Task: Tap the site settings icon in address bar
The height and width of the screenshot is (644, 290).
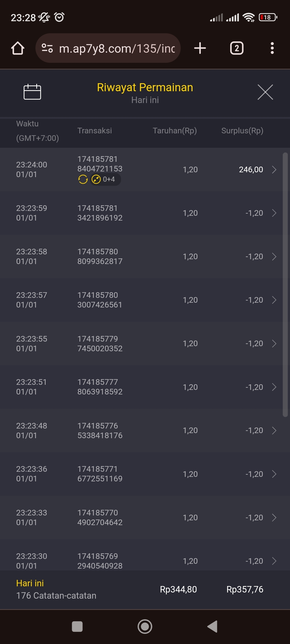Action: point(47,48)
